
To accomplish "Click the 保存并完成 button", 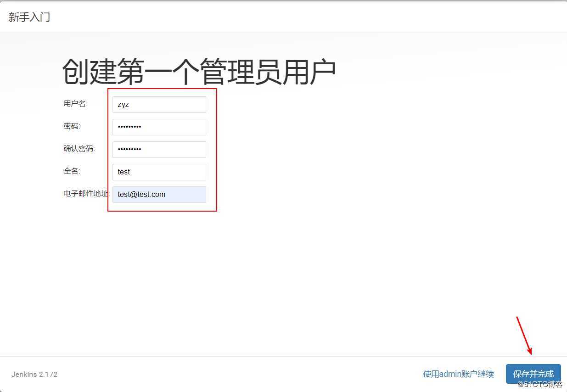I will pos(533,374).
